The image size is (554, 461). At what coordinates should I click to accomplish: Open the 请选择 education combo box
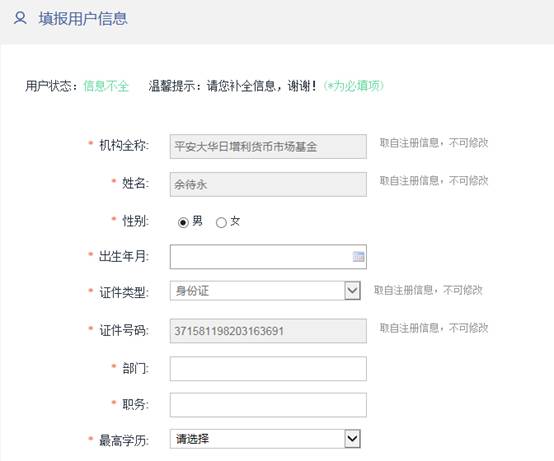point(265,439)
